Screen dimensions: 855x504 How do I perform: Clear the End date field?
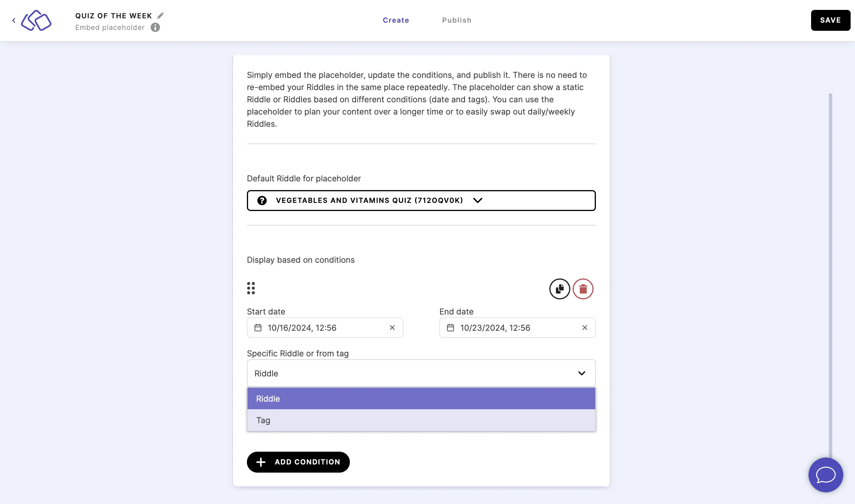click(585, 328)
